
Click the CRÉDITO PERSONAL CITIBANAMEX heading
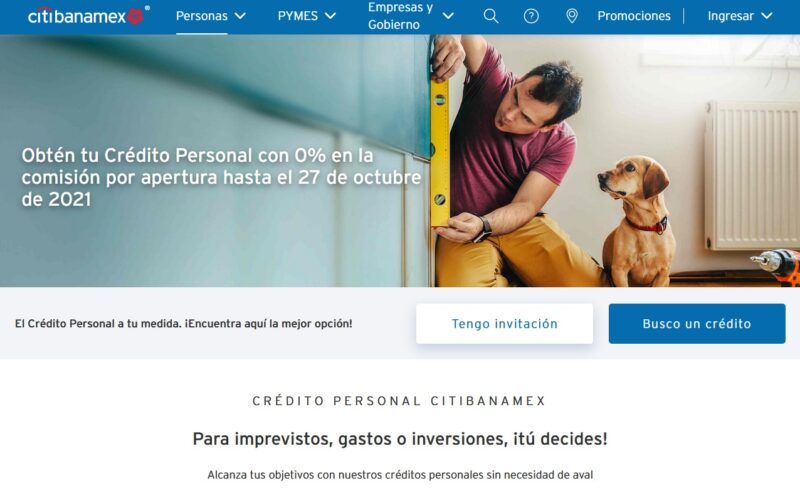tap(399, 401)
